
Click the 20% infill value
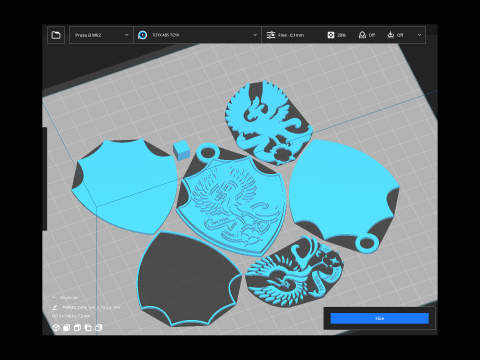click(x=341, y=35)
